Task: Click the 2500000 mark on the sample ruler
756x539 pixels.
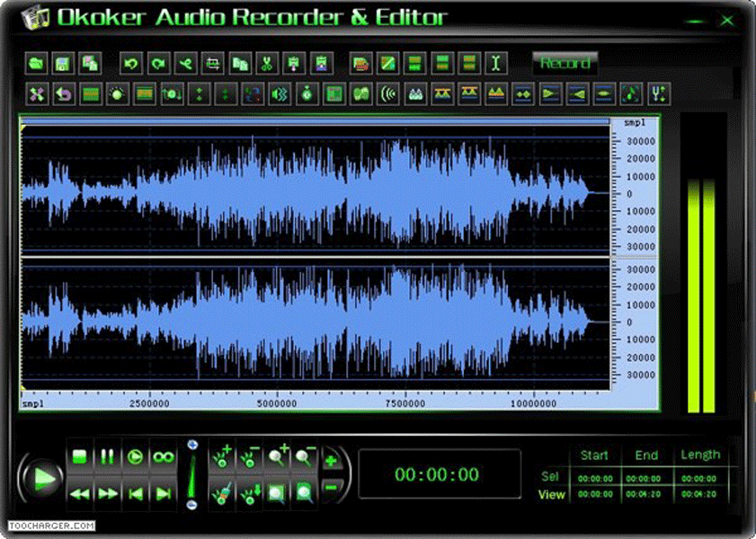Action: point(149,403)
